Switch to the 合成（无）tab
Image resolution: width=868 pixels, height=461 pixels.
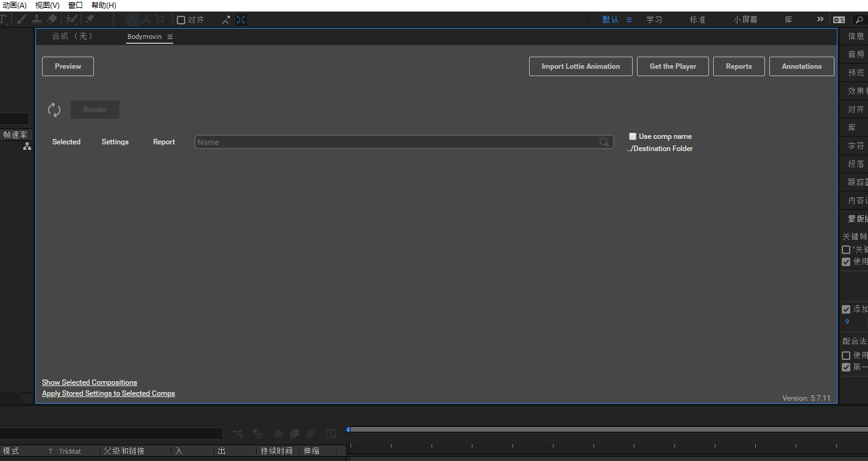(73, 37)
